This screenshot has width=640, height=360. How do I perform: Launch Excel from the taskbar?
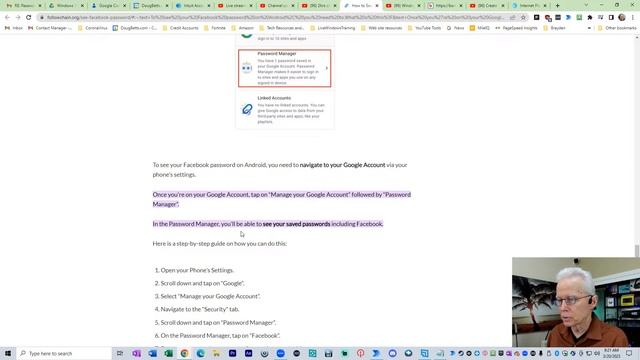(168, 353)
